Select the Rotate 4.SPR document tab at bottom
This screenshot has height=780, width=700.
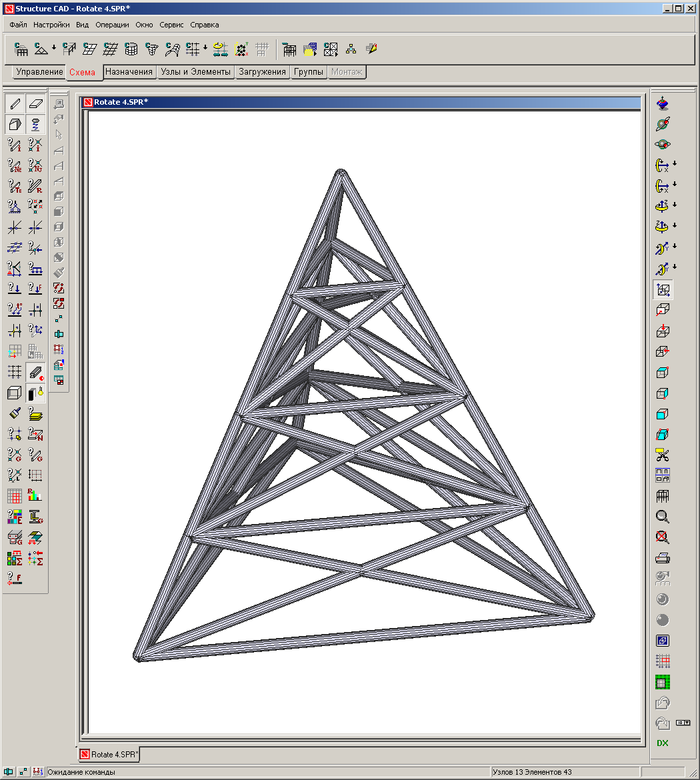109,754
